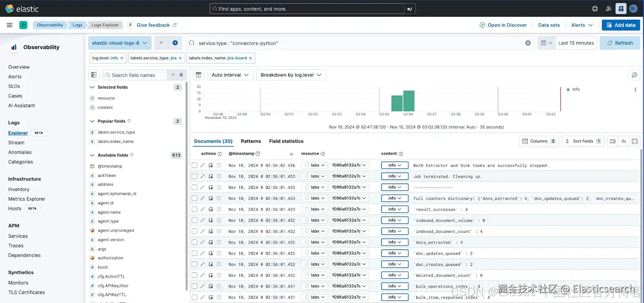Toggle the field list sidebar
This screenshot has height=303, width=644.
94,75
